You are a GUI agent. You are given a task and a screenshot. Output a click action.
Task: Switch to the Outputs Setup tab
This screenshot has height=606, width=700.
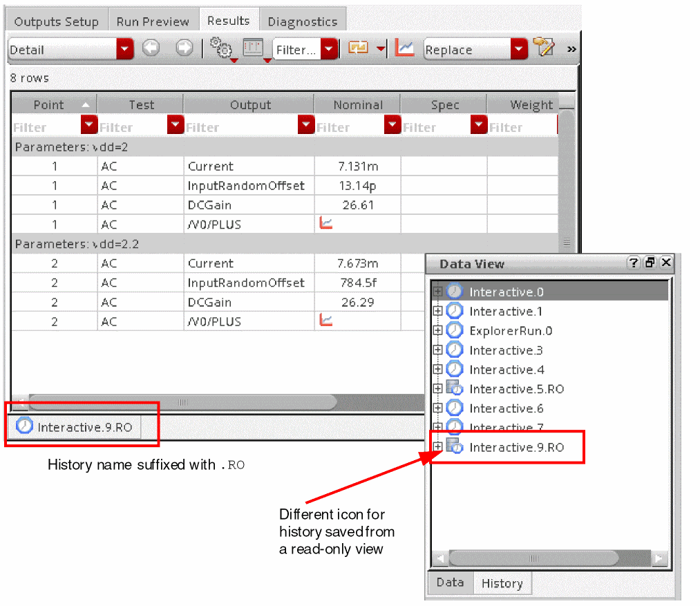click(56, 21)
